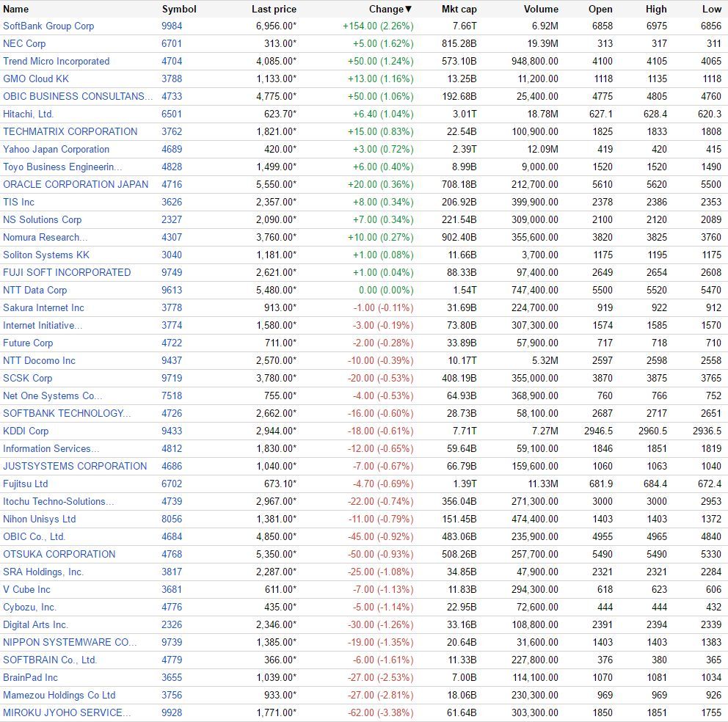Open NIPPON SYSTEMWARE link
Screen dimensions: 728x722
(x=70, y=643)
